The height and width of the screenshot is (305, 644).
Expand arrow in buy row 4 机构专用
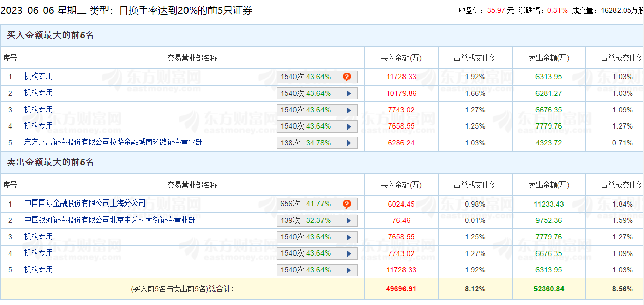(349, 126)
